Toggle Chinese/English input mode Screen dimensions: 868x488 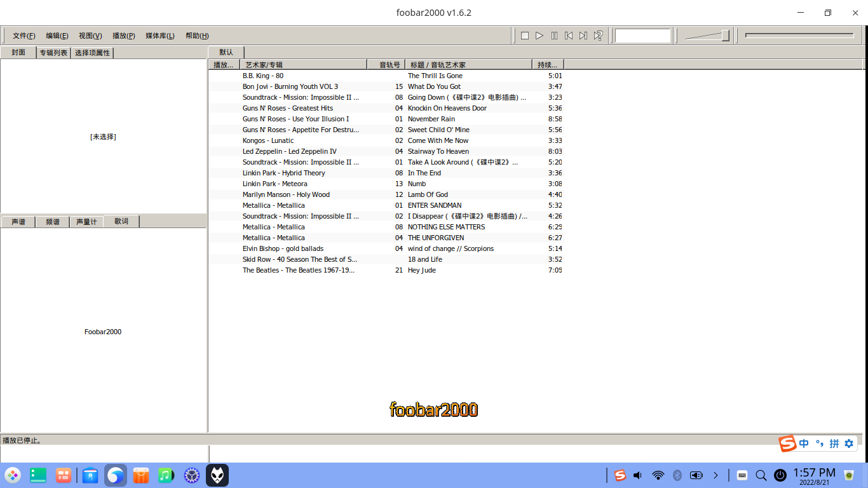tap(803, 444)
